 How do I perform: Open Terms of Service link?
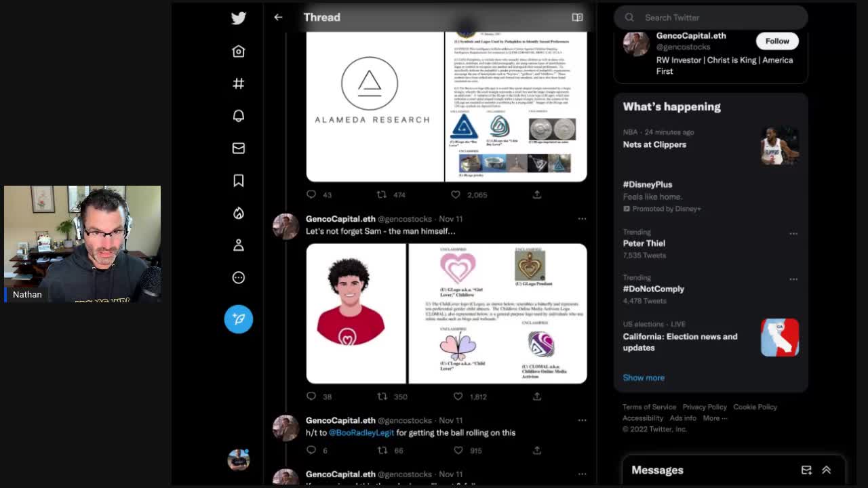click(649, 407)
